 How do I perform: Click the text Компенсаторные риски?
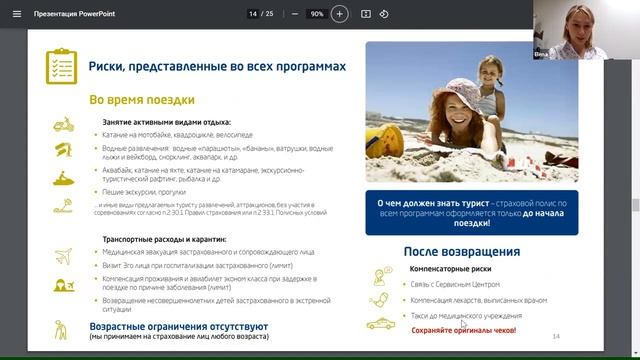click(x=450, y=269)
